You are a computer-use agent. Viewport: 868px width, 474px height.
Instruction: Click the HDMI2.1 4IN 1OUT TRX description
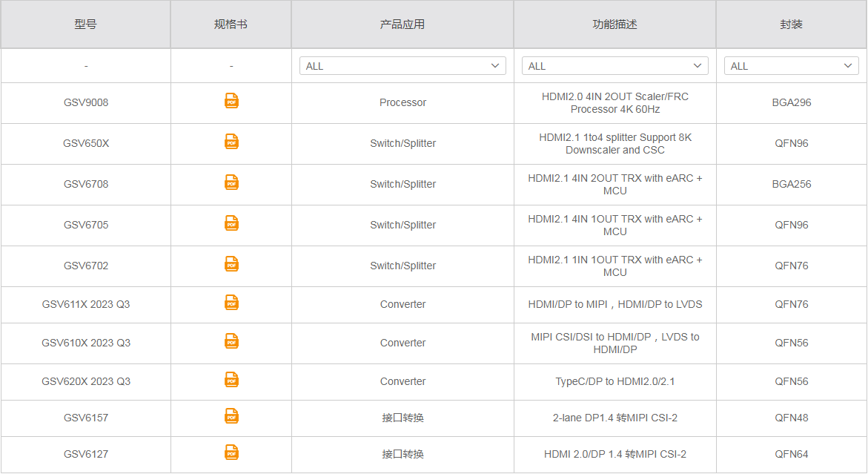coord(615,226)
